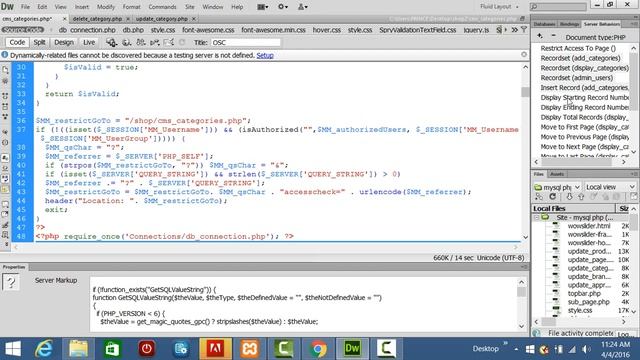Open related file SpryValidationTextField.css

coord(418,30)
